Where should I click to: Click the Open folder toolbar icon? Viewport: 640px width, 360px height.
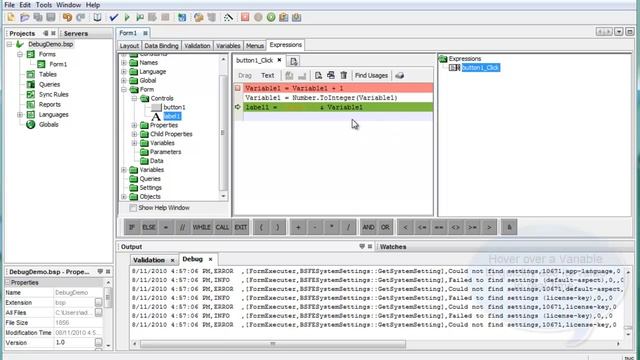point(24,17)
